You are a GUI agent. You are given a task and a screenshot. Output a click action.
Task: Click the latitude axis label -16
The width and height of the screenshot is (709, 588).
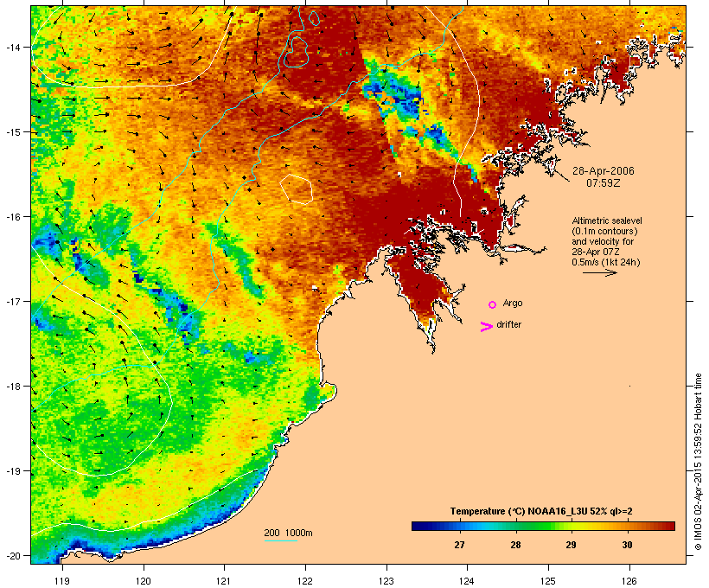pyautogui.click(x=13, y=217)
